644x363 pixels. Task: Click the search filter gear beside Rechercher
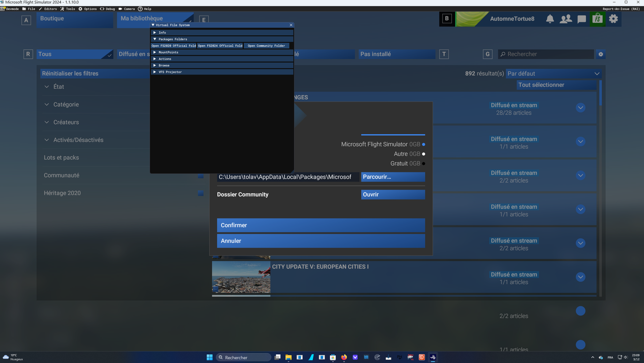(601, 54)
